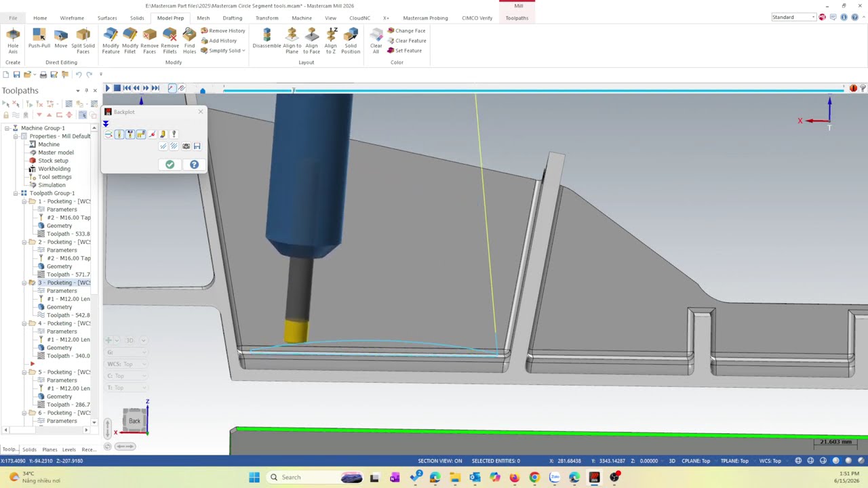
Task: Select the Push-Pull tool
Action: (x=39, y=39)
